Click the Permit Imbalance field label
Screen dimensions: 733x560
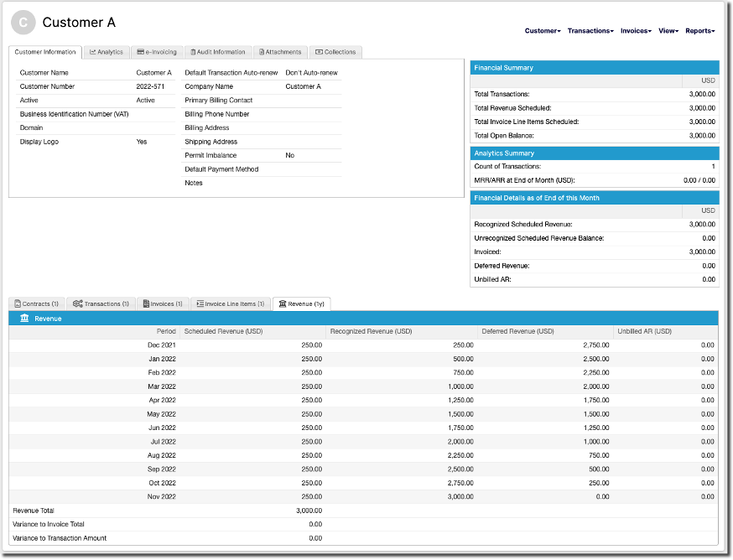[211, 155]
